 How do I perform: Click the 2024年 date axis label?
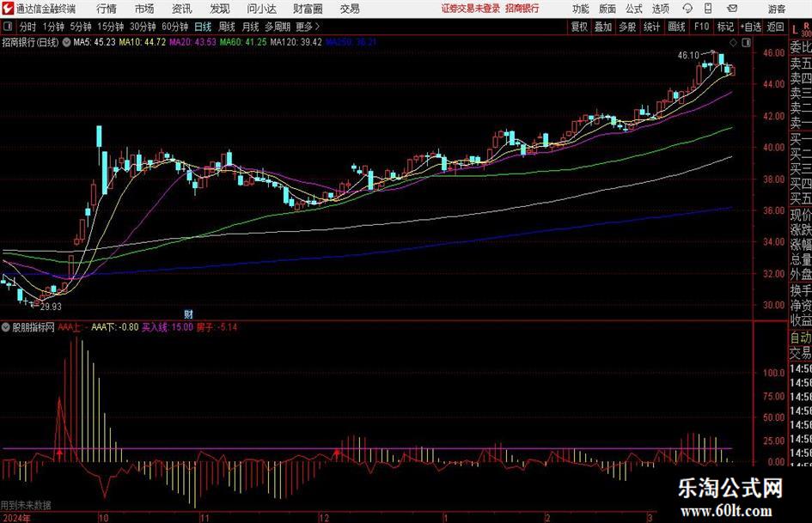coord(15,518)
